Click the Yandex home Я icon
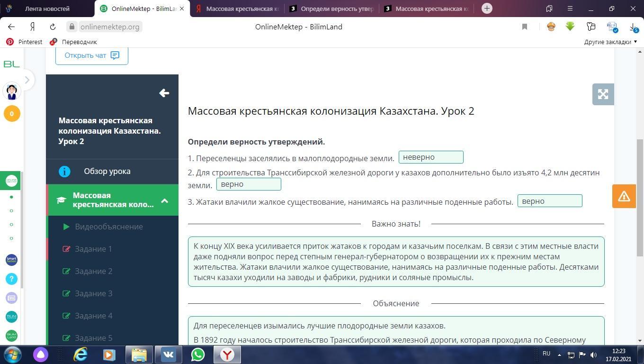644x364 pixels. (32, 27)
